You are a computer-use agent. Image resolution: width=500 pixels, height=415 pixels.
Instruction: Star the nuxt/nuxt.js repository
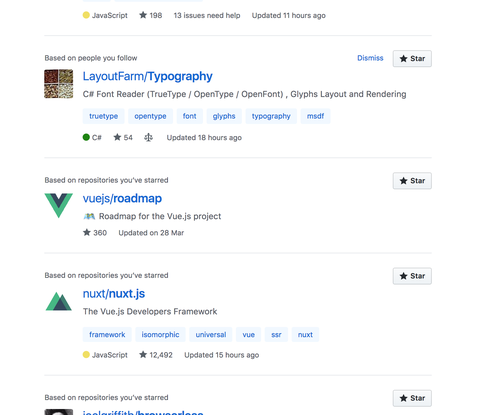[x=412, y=276]
